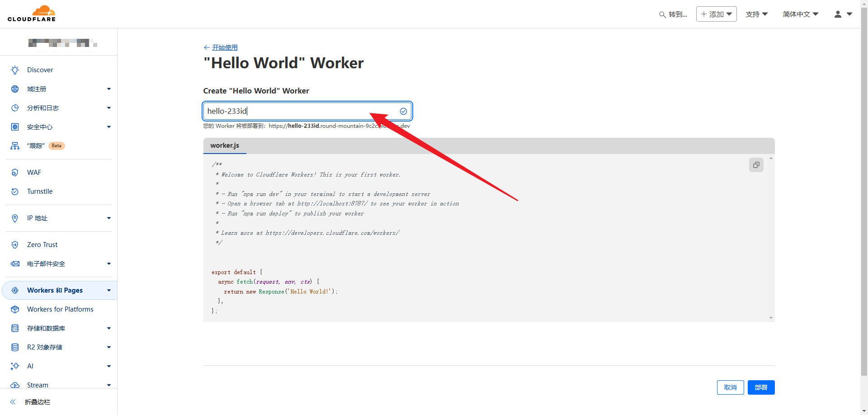
Task: Click the domain registration globe icon
Action: 15,89
